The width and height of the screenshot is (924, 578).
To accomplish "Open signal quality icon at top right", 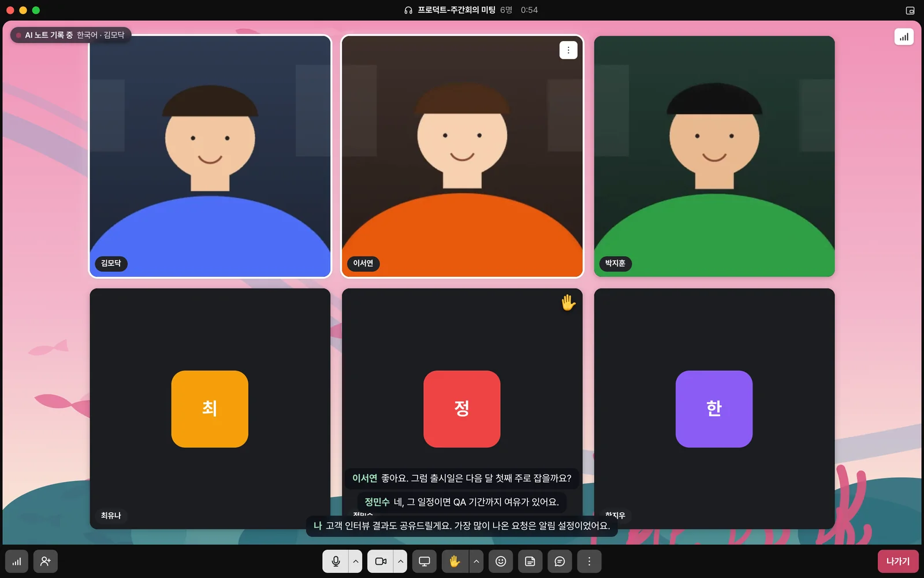I will [904, 37].
